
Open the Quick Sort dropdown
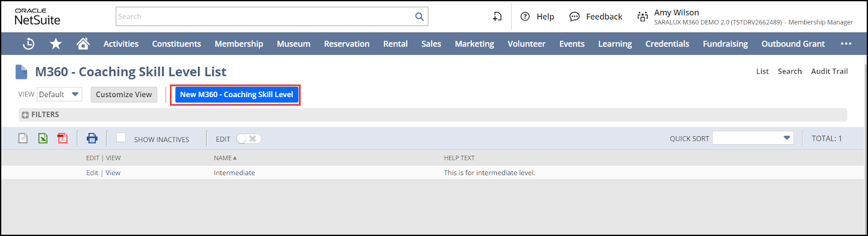752,138
